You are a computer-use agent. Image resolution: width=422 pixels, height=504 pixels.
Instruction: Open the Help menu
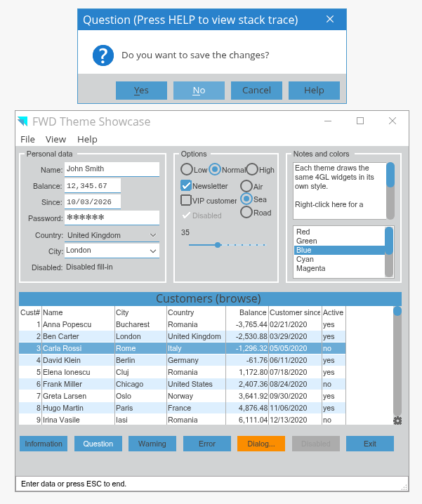point(87,139)
